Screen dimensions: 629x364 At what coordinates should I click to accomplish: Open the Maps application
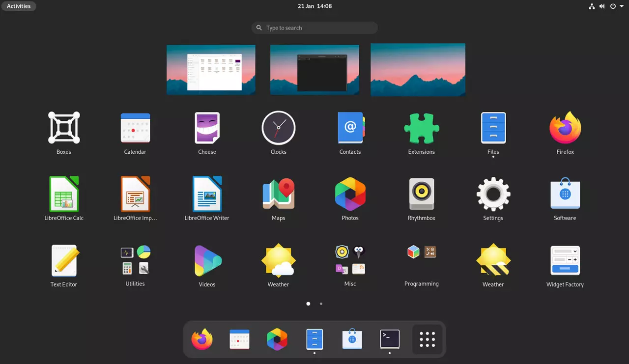pos(279,194)
